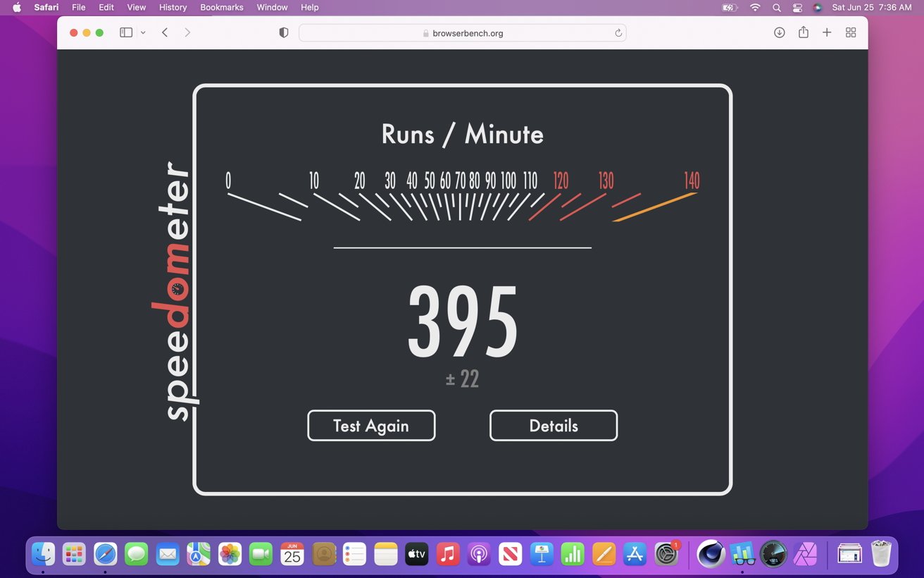
Task: Open the History menu
Action: pyautogui.click(x=173, y=7)
